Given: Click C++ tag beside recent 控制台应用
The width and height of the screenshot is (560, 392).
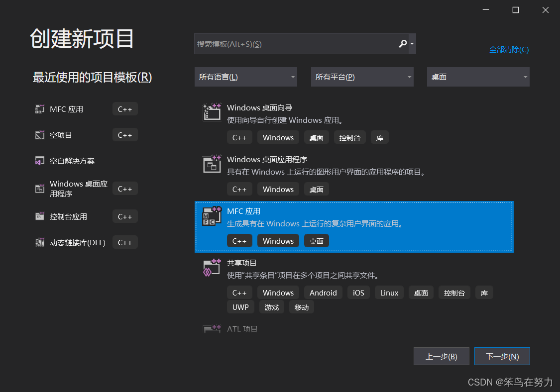Looking at the screenshot, I should coord(125,217).
